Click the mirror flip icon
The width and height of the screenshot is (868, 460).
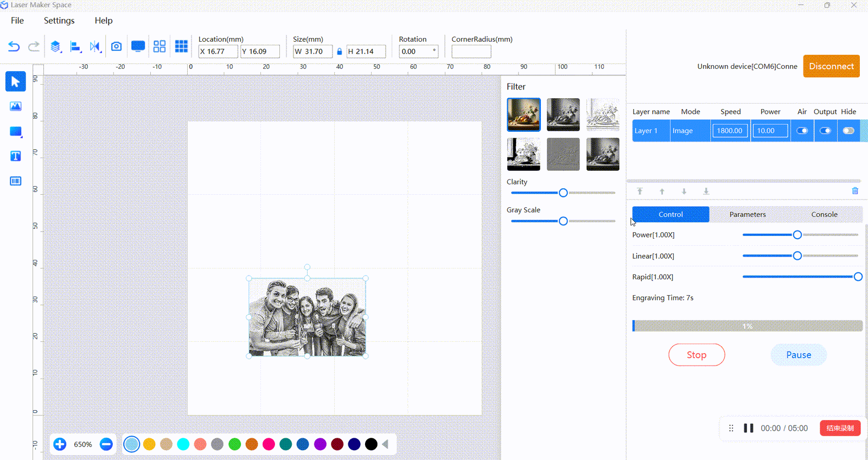tap(95, 47)
